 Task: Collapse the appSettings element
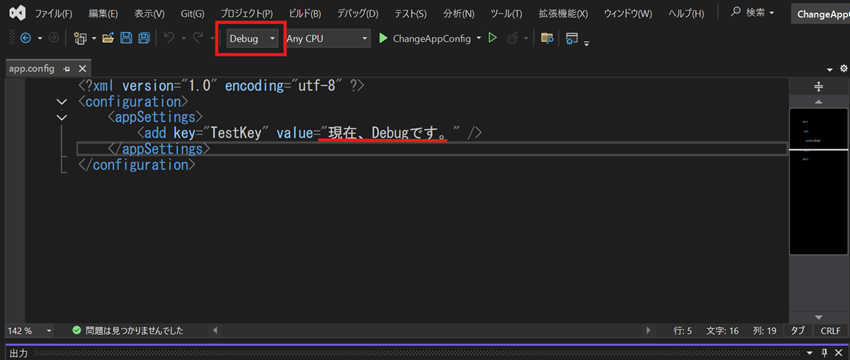click(62, 117)
